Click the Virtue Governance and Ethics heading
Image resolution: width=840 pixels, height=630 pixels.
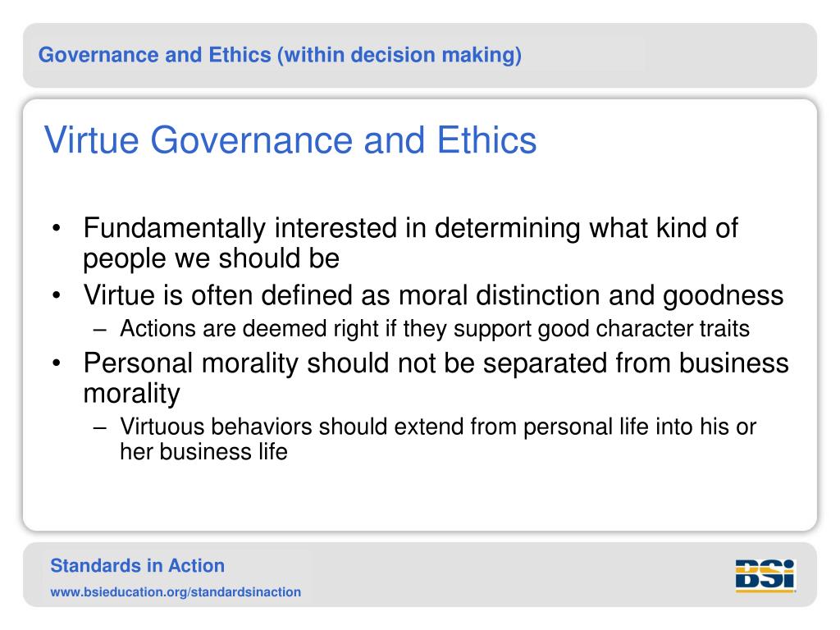click(290, 139)
